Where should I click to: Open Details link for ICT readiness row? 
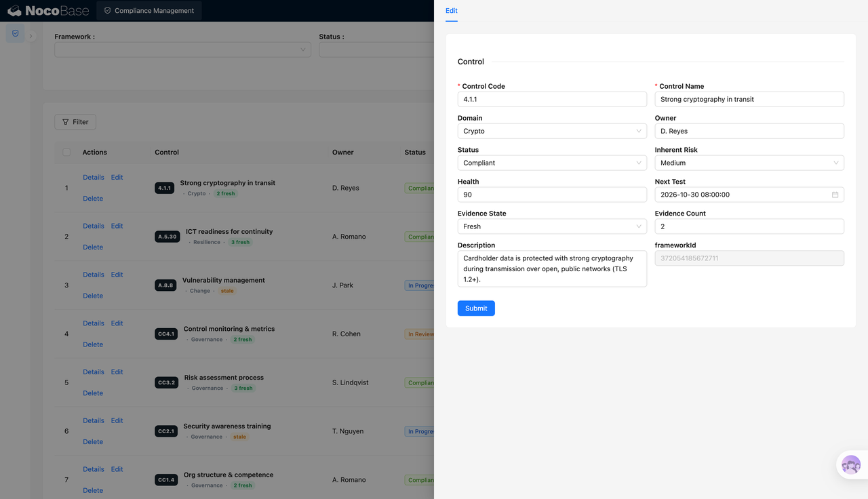[94, 226]
